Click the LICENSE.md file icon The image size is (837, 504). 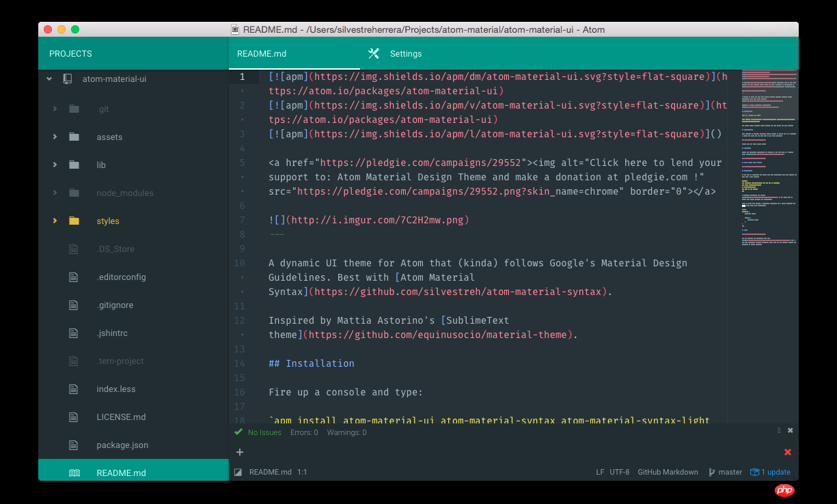[x=74, y=417]
